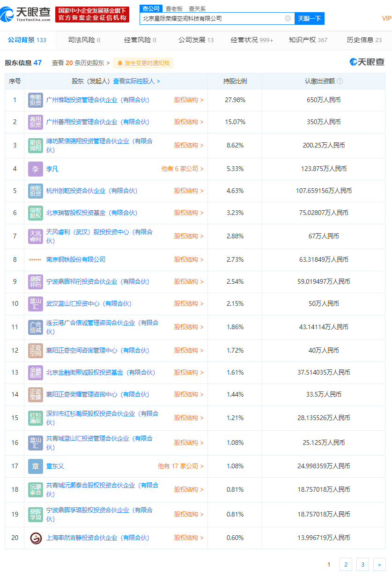Click the 章 avatar icon for 章东义
The image size is (392, 576).
[36, 466]
